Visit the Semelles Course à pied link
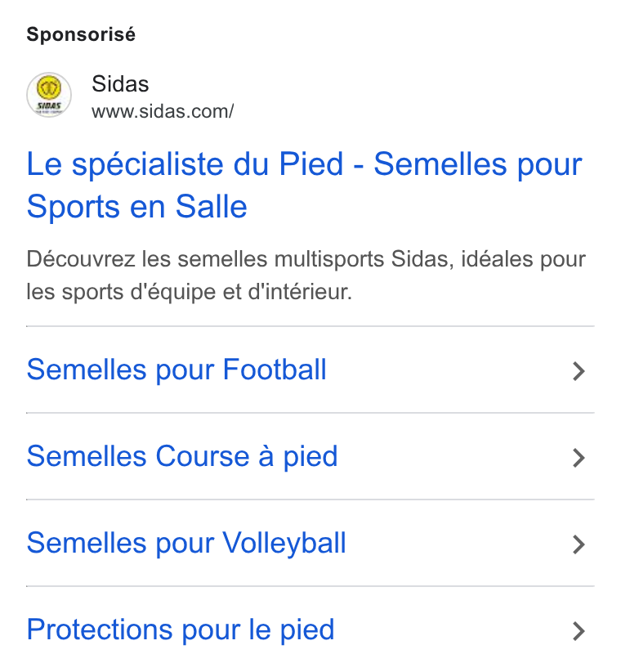621x672 pixels. point(182,456)
